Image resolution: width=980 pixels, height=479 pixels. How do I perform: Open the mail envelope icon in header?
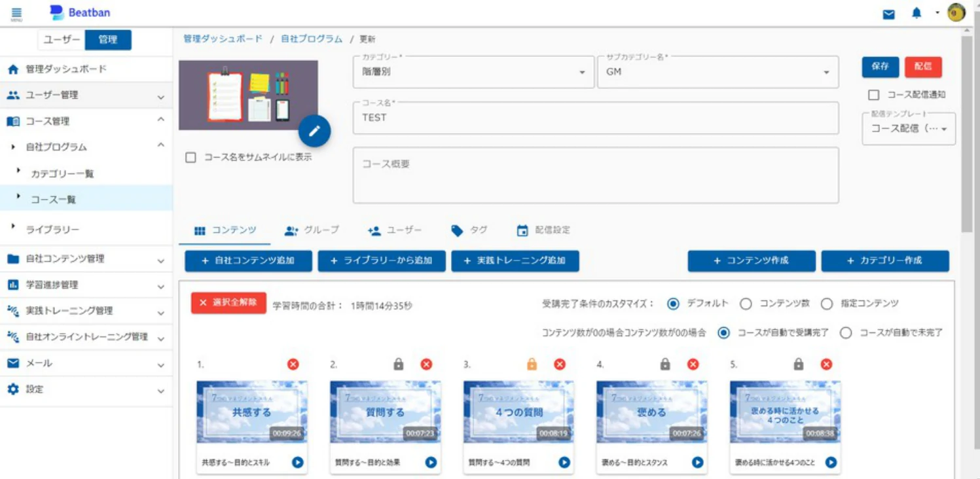(888, 14)
